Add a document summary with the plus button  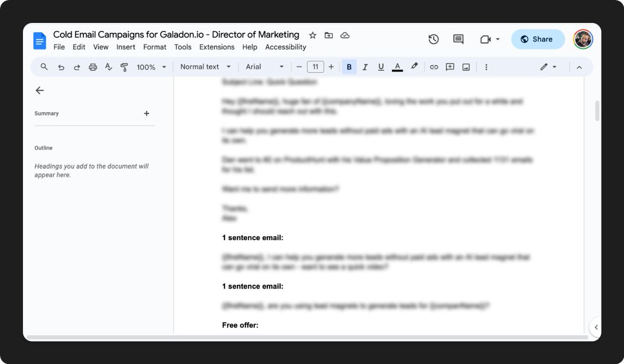146,113
